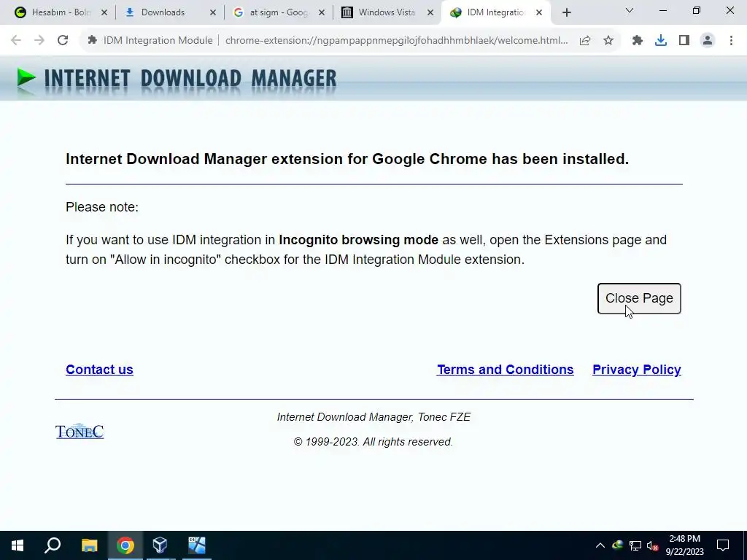Open the Contact us link
Viewport: 747px width, 560px height.
99,370
